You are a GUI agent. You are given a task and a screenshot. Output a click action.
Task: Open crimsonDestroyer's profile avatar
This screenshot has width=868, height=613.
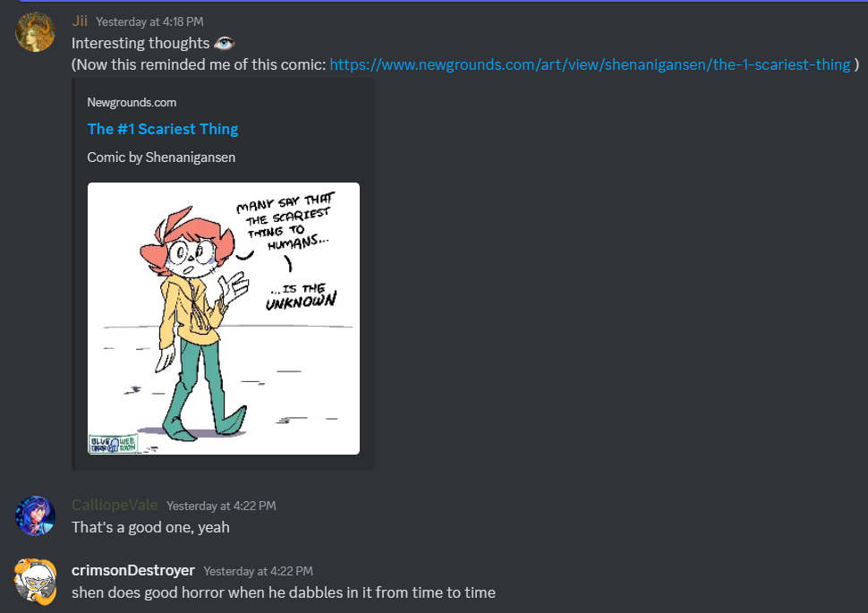coord(36,581)
